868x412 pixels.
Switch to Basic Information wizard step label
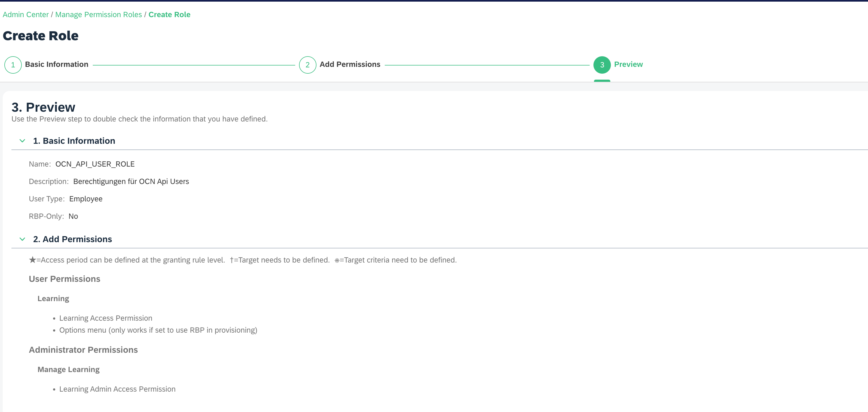pos(57,64)
